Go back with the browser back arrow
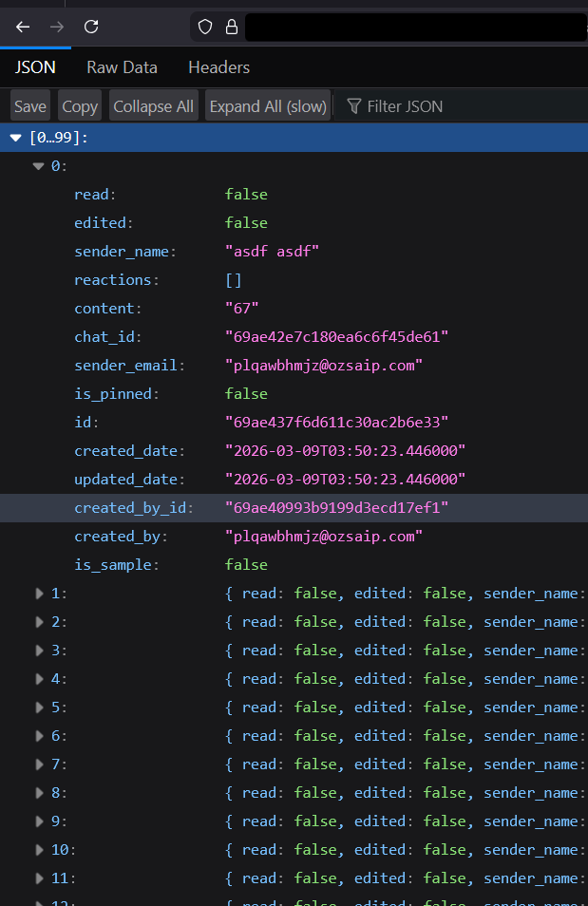588x906 pixels. (23, 27)
